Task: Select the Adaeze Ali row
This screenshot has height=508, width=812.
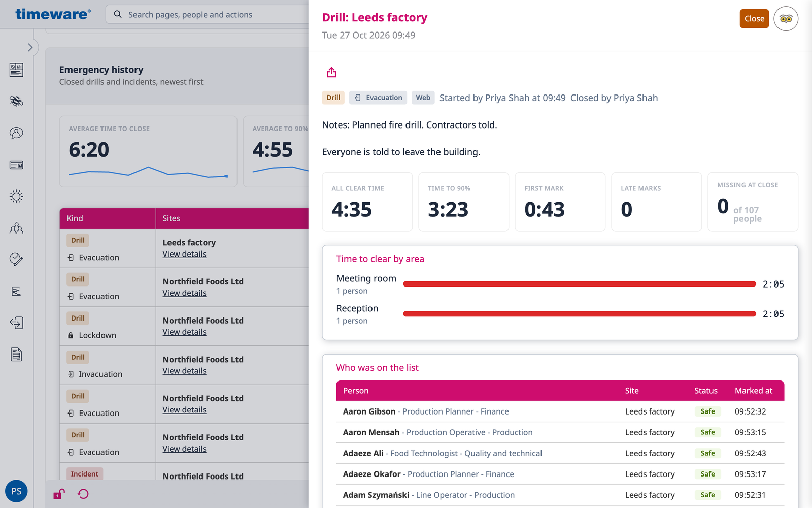Action: click(560, 453)
